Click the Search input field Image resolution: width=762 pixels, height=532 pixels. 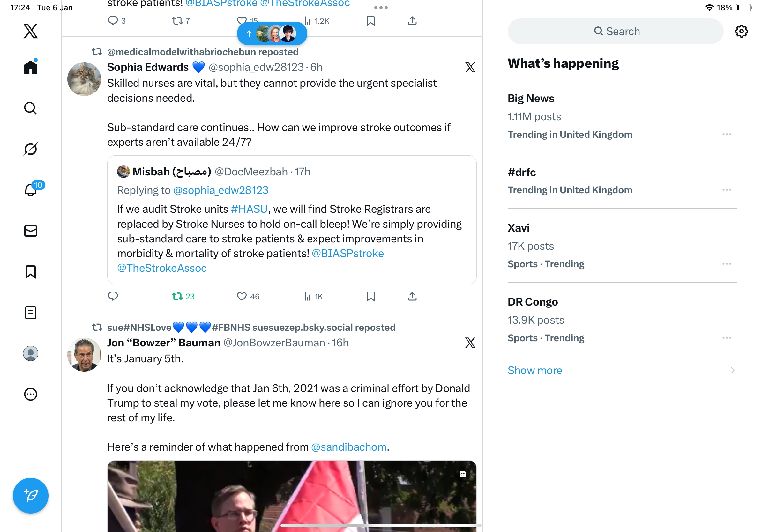[615, 31]
